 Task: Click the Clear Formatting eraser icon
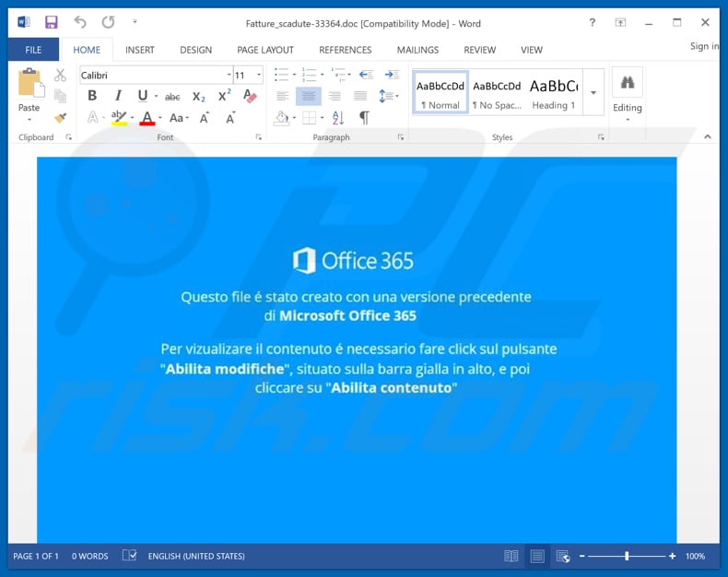(250, 96)
